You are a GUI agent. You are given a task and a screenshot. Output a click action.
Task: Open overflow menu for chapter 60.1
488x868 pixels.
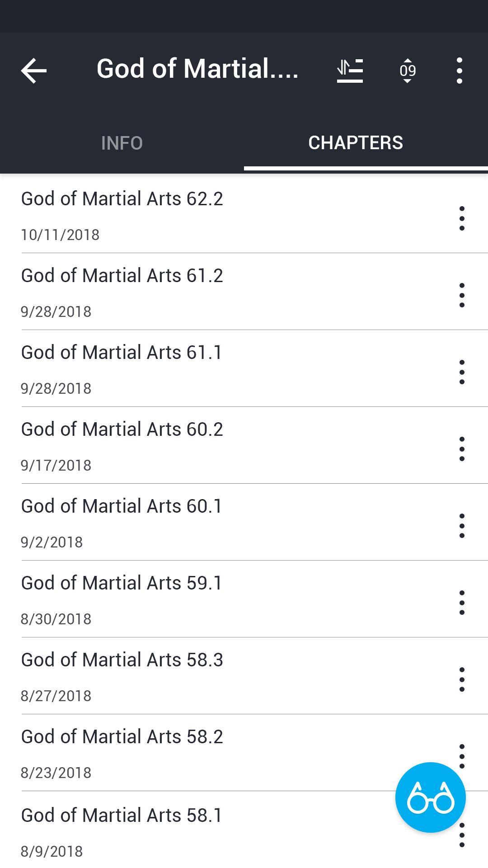[x=462, y=526]
